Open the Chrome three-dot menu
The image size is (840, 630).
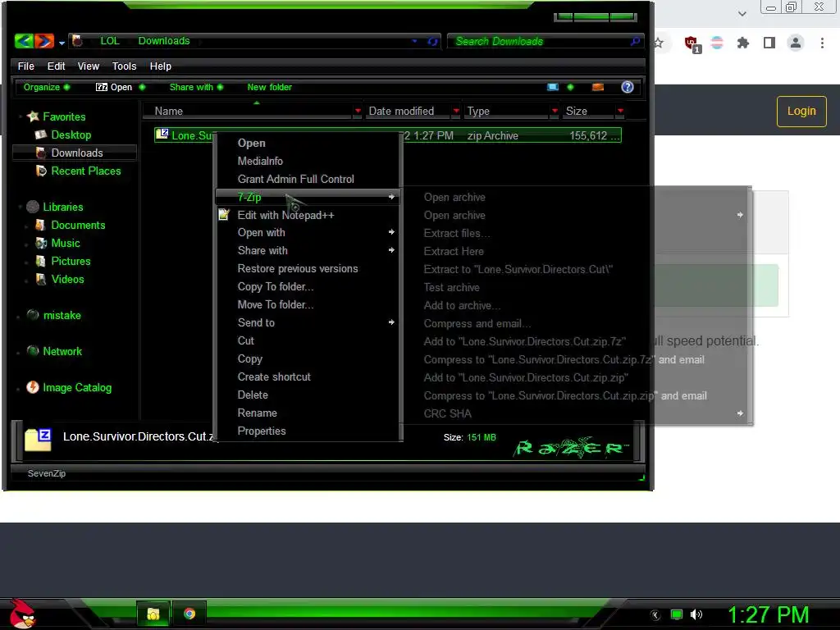tap(822, 43)
